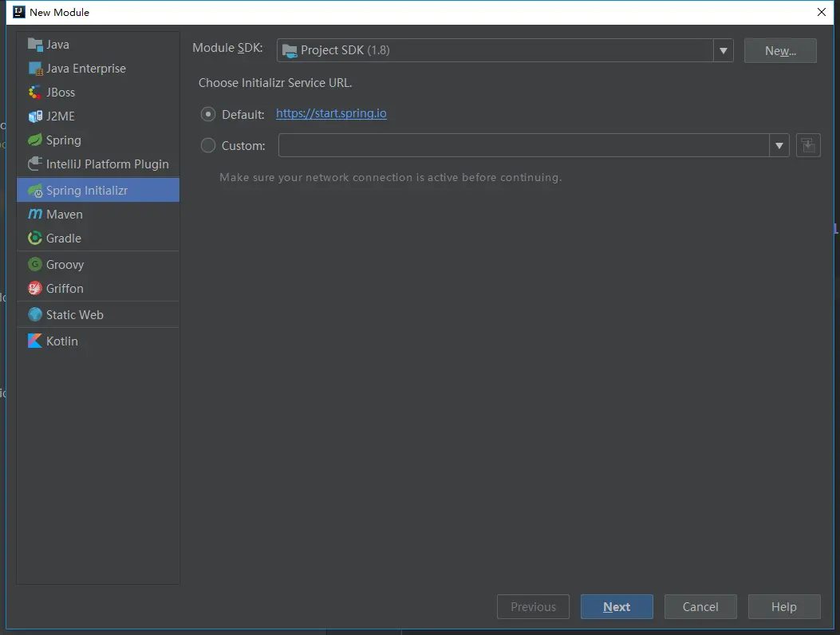840x635 pixels.
Task: Click the Griffon icon
Action: [x=35, y=288]
